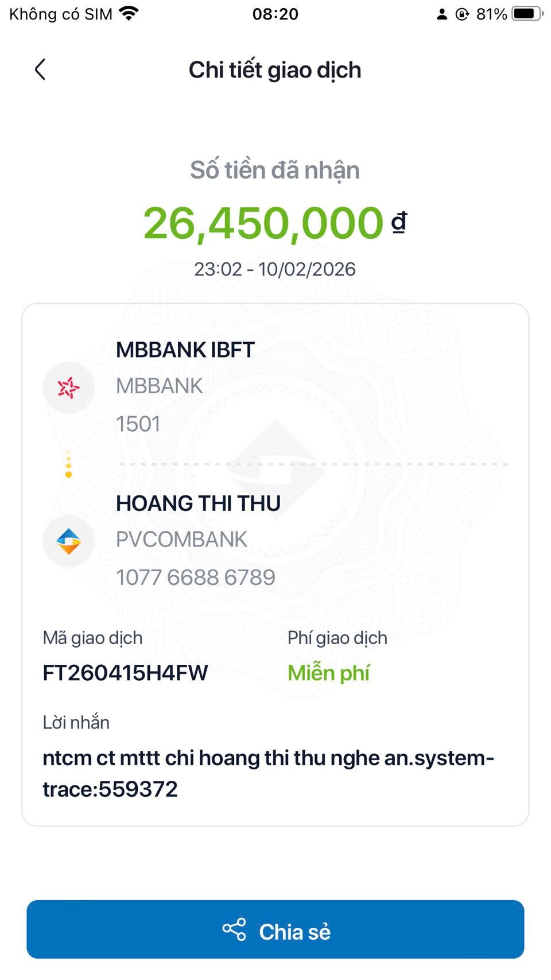Screen dimensions: 551x980
Task: Tap the share icon on Chia sẻ button
Action: coord(234,929)
